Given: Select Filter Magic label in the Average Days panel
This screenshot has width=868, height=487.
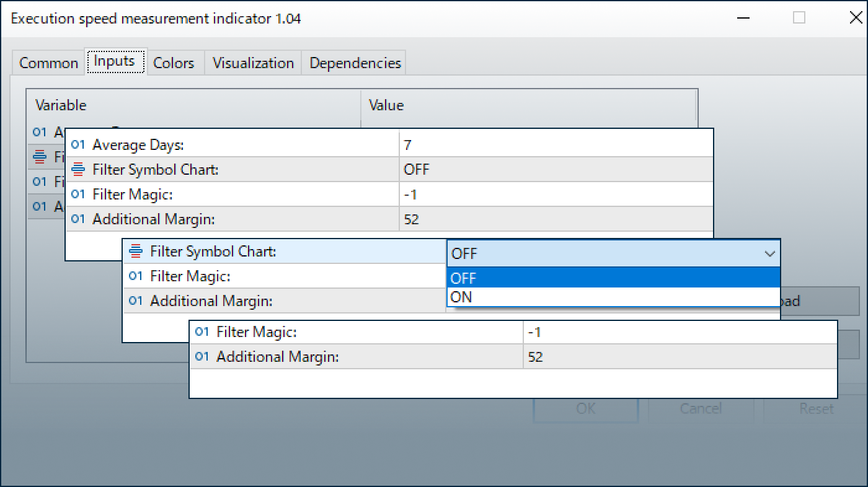Looking at the screenshot, I should coord(132,194).
